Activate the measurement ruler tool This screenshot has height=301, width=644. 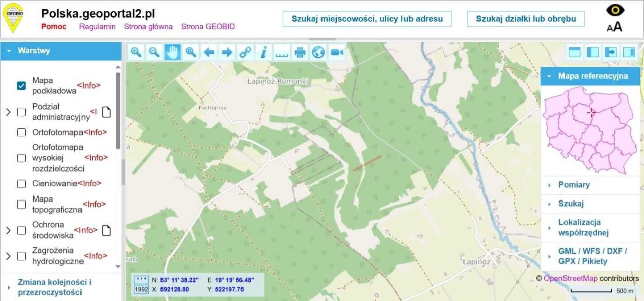(x=281, y=52)
